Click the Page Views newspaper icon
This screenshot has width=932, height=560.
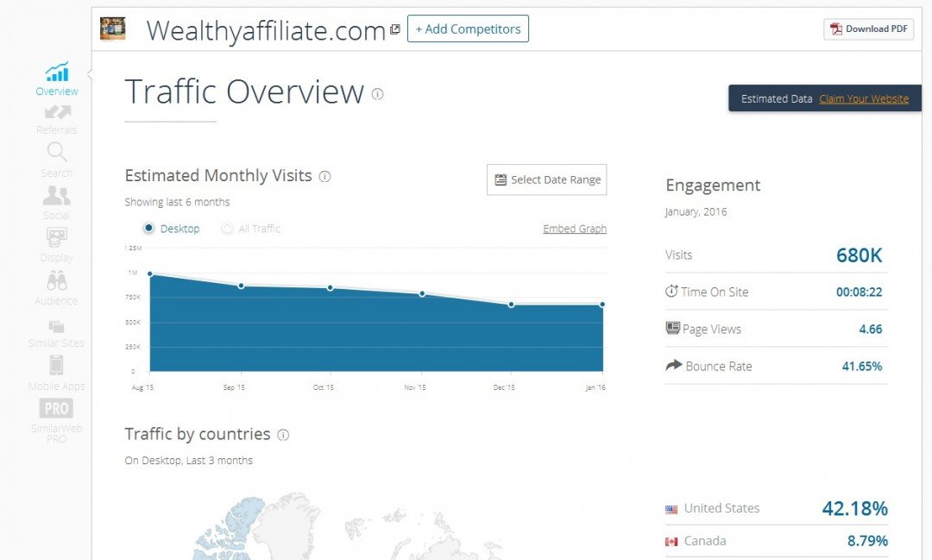672,328
